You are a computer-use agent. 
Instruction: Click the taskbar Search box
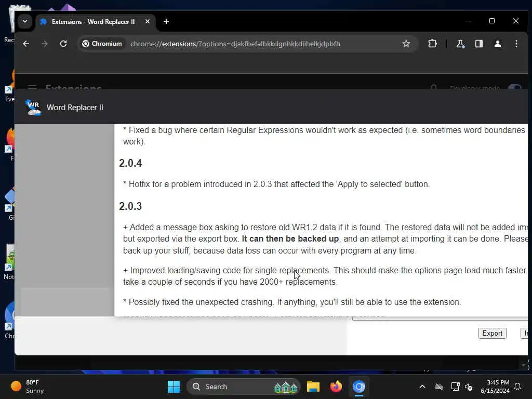[x=243, y=387]
